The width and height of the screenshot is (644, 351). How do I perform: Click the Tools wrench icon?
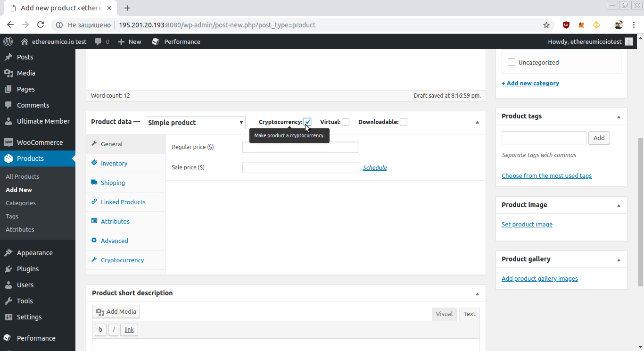[x=8, y=301]
